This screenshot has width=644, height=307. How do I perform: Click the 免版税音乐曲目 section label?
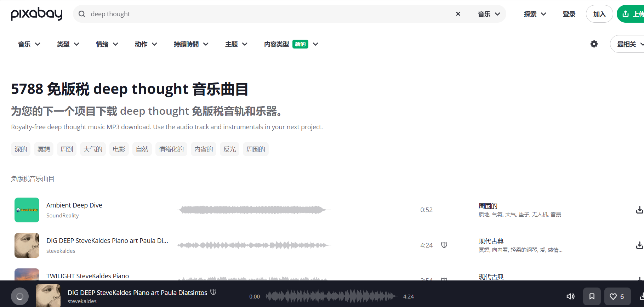(33, 179)
